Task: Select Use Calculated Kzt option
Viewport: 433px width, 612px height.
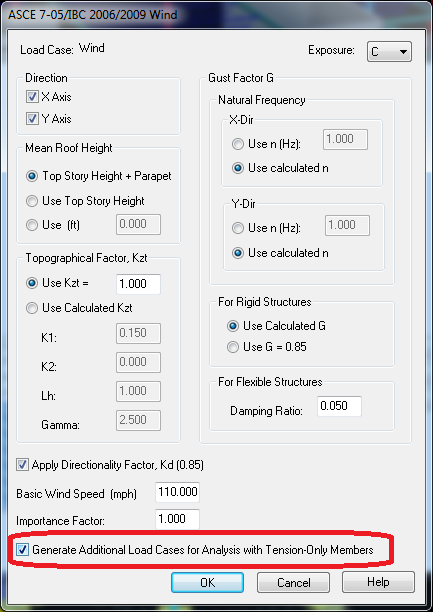Action: 31,308
